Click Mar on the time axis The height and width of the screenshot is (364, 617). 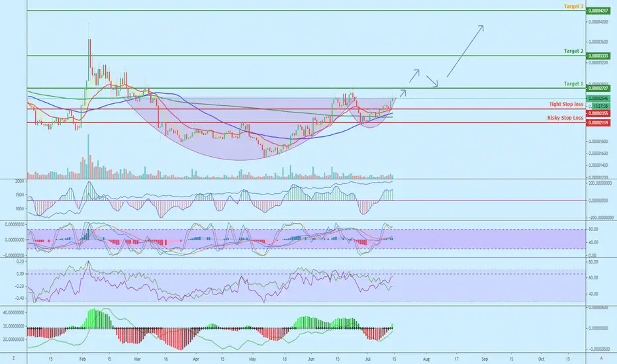tap(137, 359)
